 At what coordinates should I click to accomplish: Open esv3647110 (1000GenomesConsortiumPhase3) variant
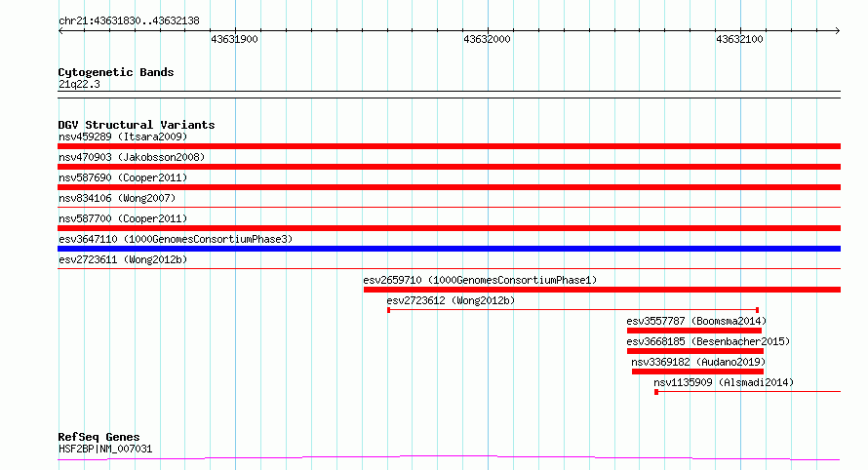(176, 239)
